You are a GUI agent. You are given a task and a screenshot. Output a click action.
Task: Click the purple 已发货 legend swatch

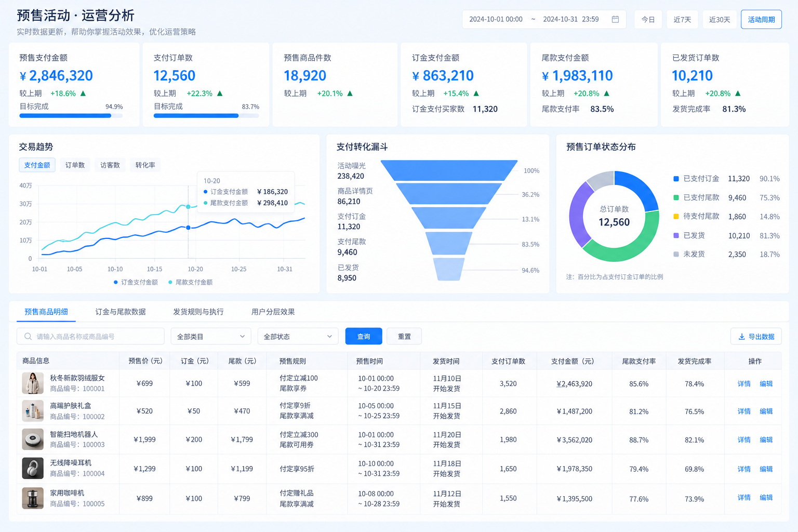676,235
